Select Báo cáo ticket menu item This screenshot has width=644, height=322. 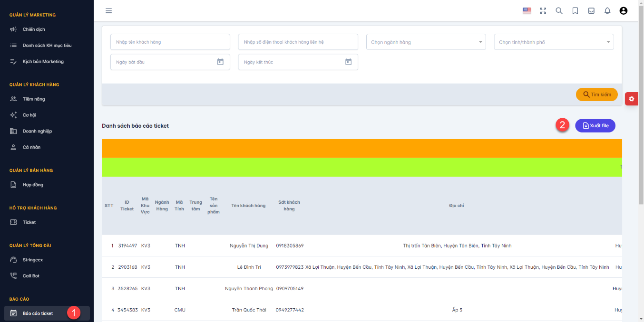click(47, 313)
